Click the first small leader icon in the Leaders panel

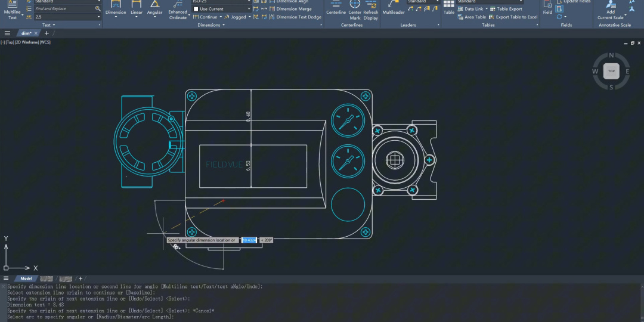(x=410, y=8)
